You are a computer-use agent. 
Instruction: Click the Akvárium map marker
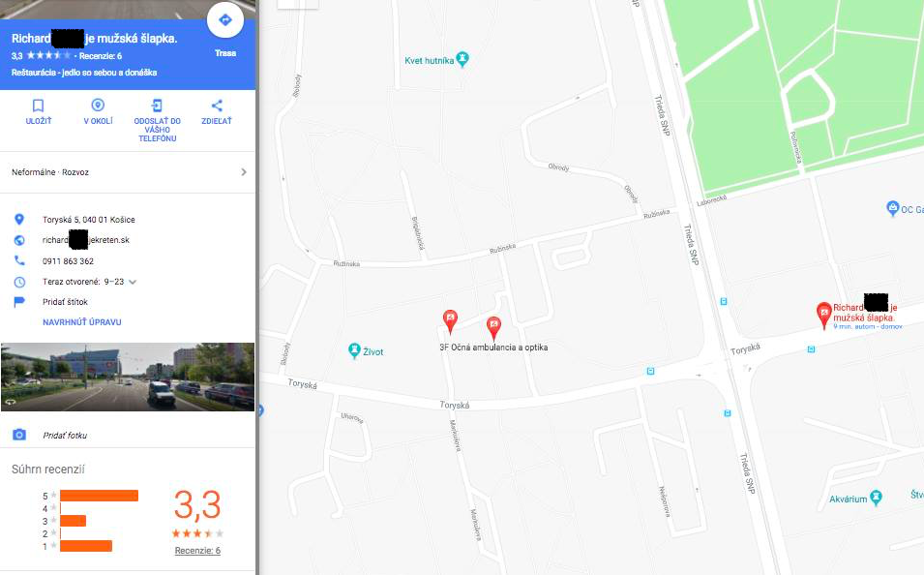pyautogui.click(x=877, y=498)
